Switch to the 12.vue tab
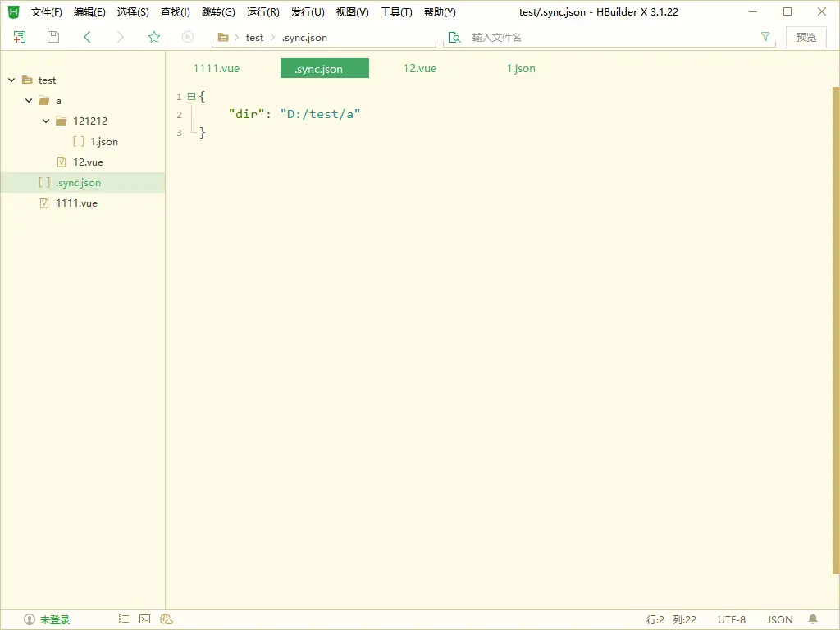The image size is (840, 630). 420,69
